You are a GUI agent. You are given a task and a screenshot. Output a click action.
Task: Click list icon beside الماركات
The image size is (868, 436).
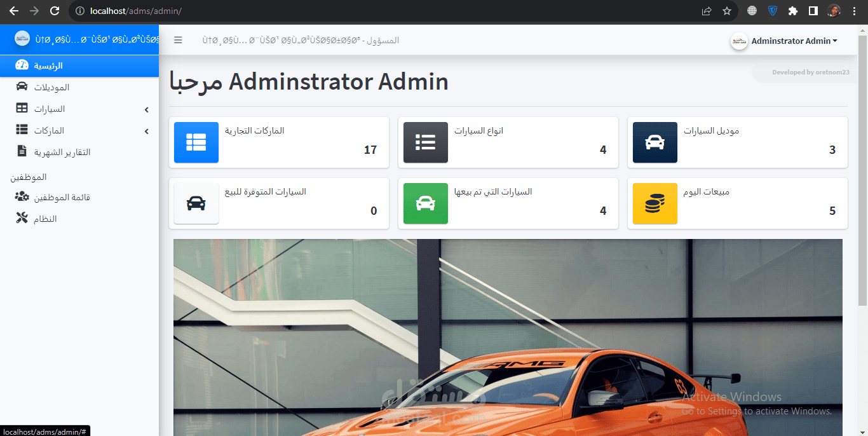point(22,130)
